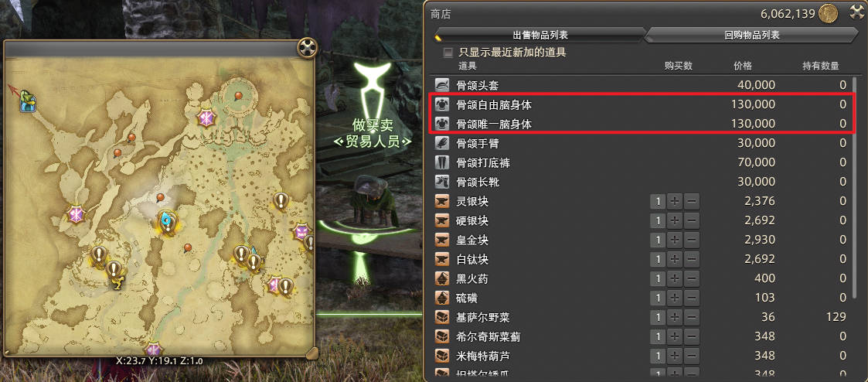Screen dimensions: 868x382
Task: Click the quantity field for 白钛块
Action: click(x=658, y=259)
